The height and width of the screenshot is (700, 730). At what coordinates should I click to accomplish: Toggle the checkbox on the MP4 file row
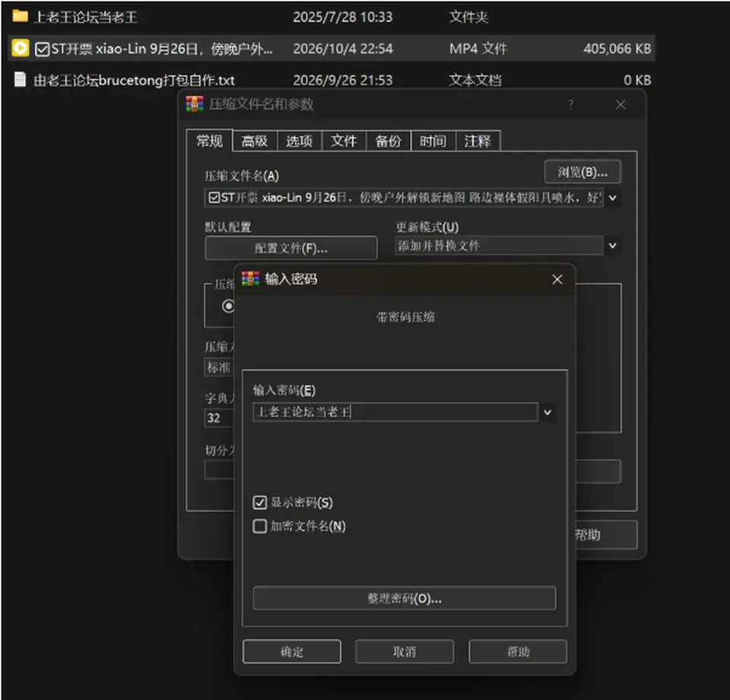click(x=43, y=49)
